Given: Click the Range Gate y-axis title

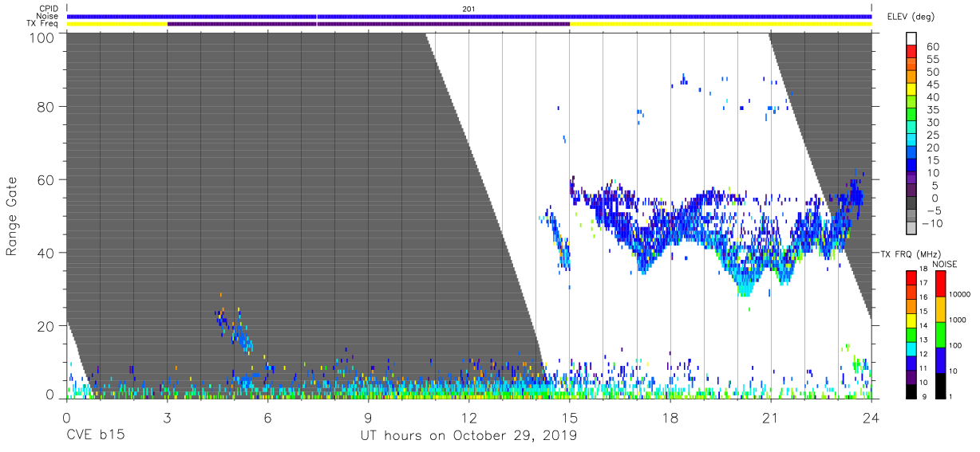Looking at the screenshot, I should [x=12, y=217].
